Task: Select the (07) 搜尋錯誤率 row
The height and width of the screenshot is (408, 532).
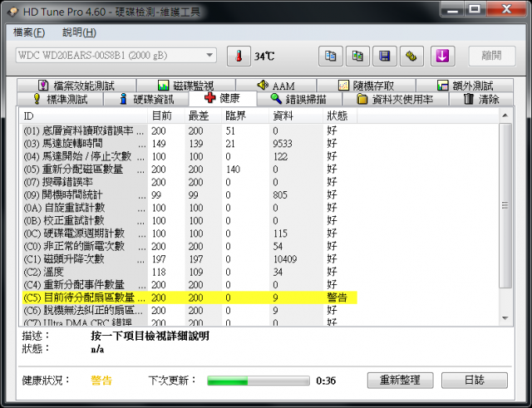Action: [190, 182]
